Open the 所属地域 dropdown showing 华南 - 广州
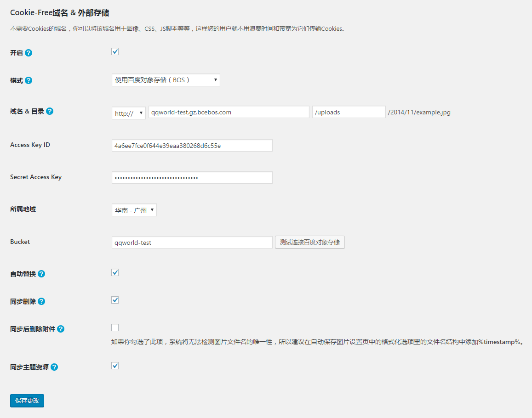This screenshot has height=418, width=532. [x=134, y=210]
